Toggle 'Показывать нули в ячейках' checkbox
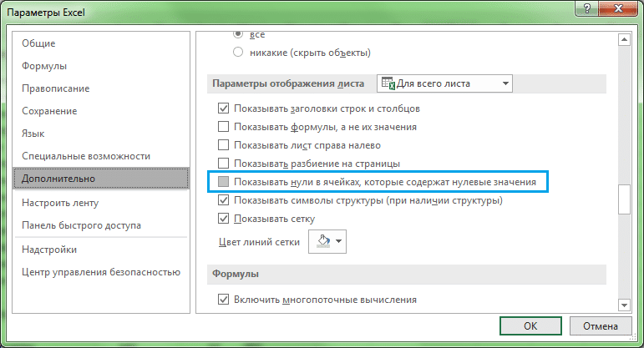 223,182
